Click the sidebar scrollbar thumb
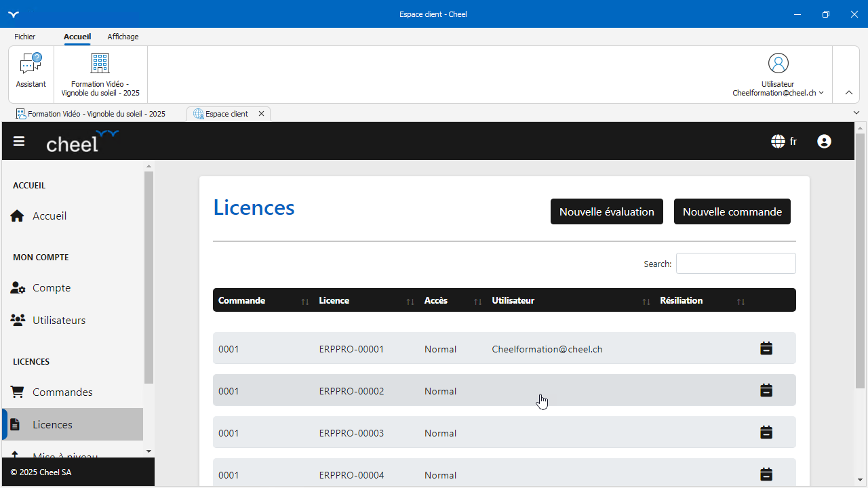The image size is (868, 488). (x=149, y=277)
